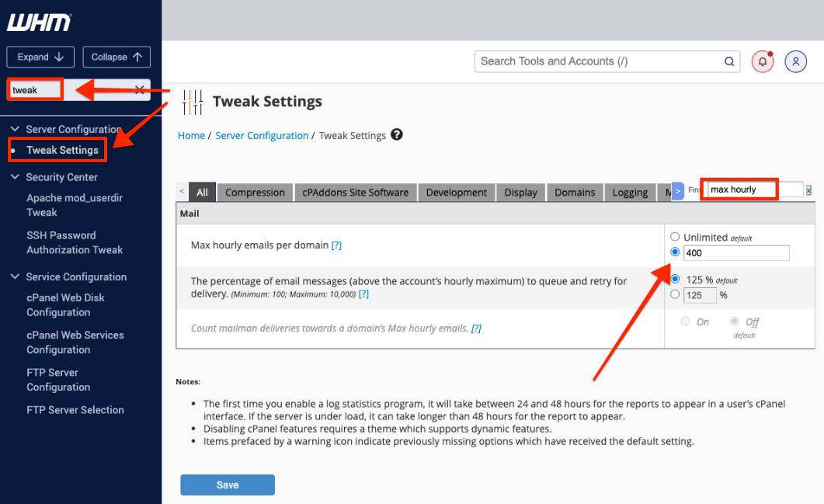Select the custom 400 emails radio

[675, 252]
